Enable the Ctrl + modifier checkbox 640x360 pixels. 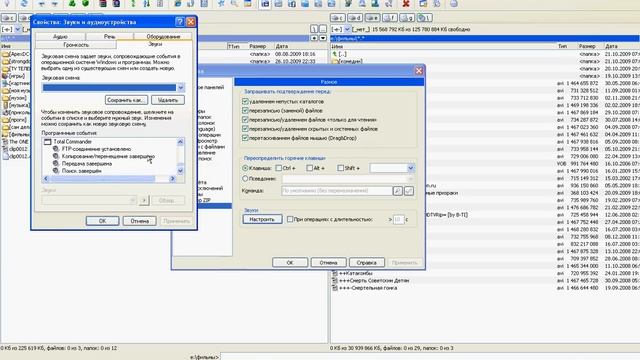click(278, 168)
